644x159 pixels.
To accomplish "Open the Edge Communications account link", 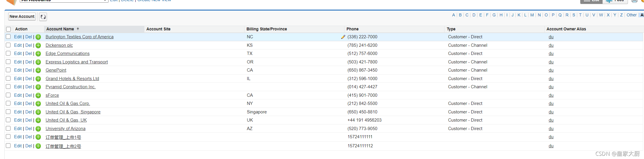I will click(x=67, y=53).
